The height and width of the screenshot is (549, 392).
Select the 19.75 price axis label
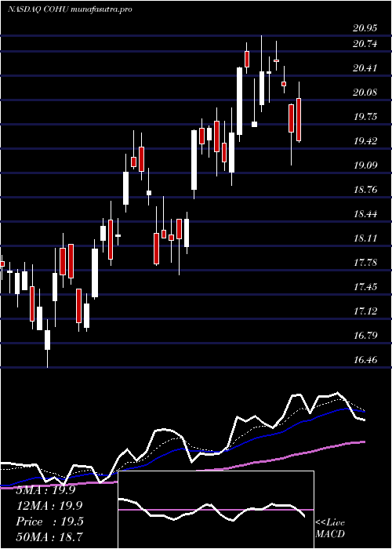(x=365, y=117)
